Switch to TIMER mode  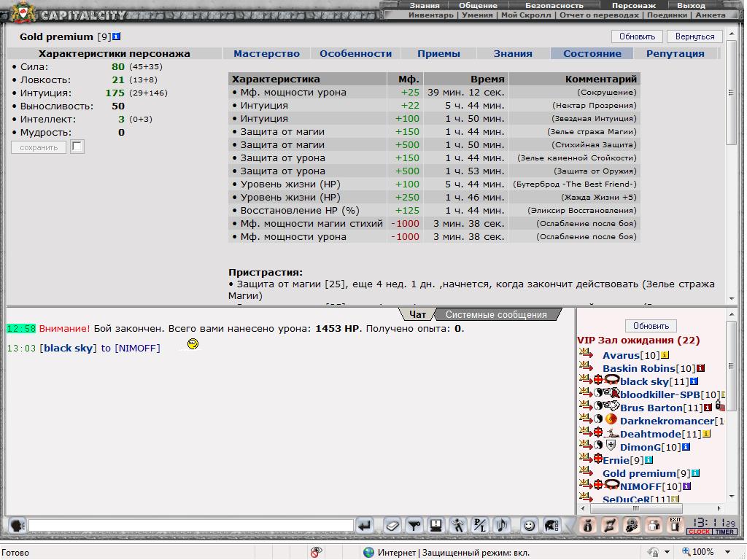coord(724,532)
